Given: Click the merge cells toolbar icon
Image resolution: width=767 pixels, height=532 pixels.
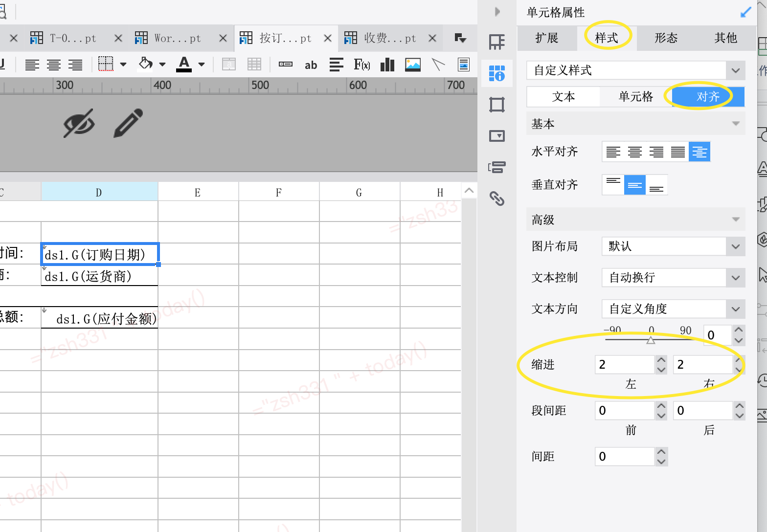Looking at the screenshot, I should [x=229, y=64].
